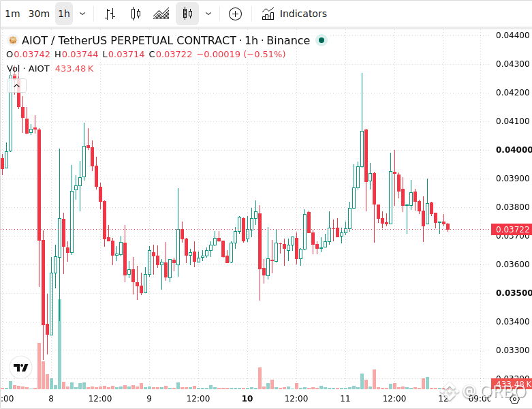Image resolution: width=532 pixels, height=409 pixels.
Task: Select the 30m timeframe
Action: (39, 14)
